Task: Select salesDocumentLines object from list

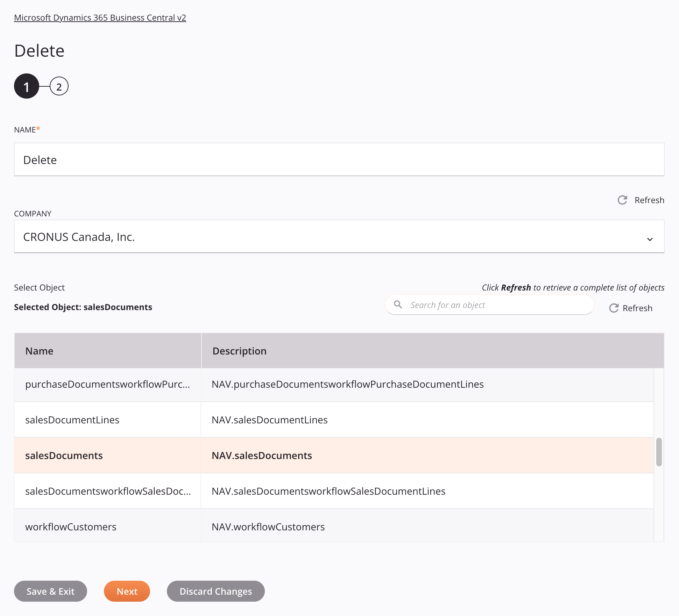Action: 72,420
